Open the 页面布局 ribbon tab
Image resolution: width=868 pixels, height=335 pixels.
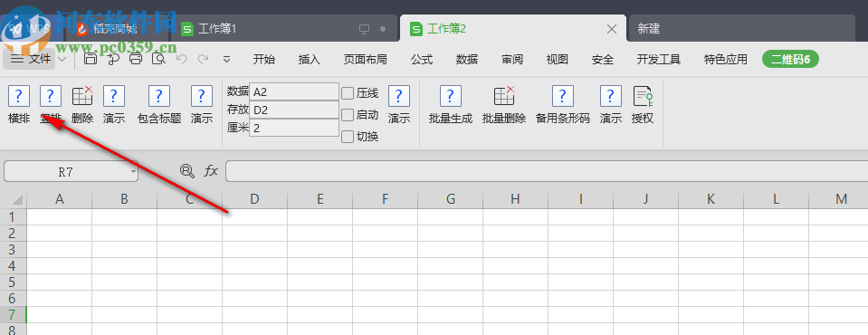coord(366,59)
